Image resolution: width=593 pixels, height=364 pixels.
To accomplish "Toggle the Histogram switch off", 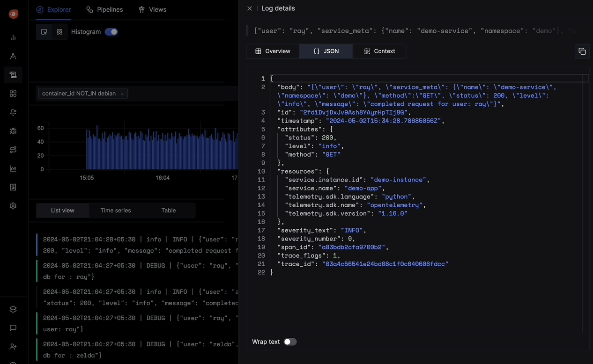I will coord(111,32).
